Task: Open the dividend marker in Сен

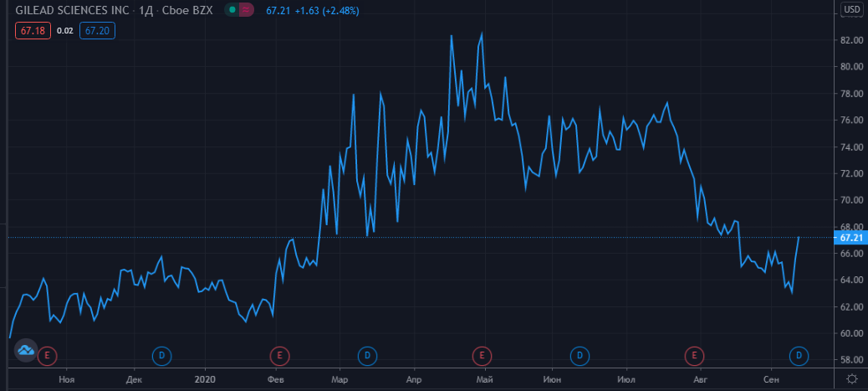Action: [799, 355]
